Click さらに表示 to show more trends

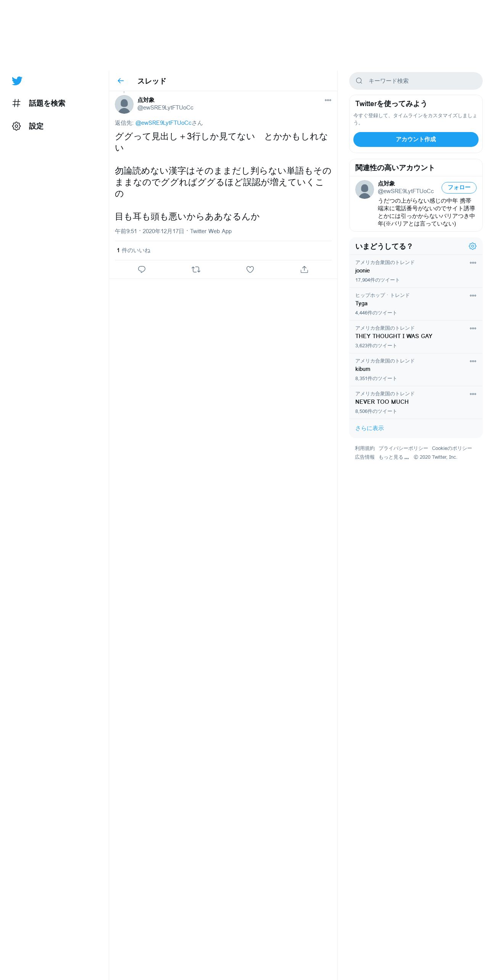pyautogui.click(x=369, y=428)
